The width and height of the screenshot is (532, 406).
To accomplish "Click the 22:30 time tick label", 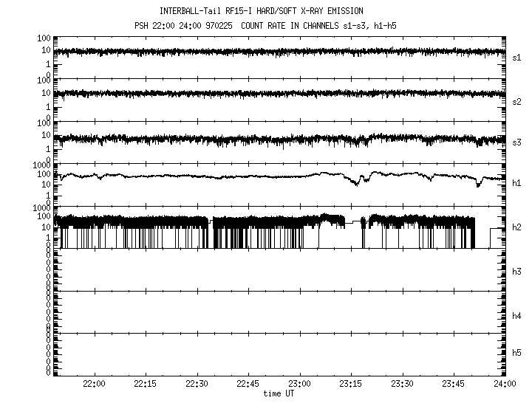I will (197, 384).
